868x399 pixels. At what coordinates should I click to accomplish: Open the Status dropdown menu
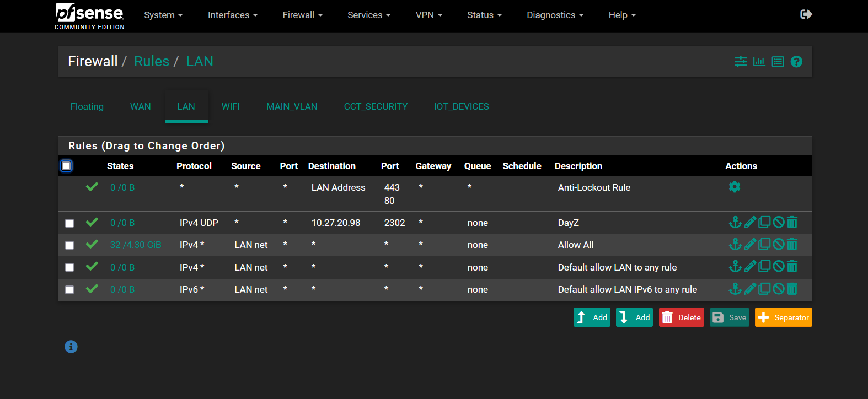[x=485, y=15]
